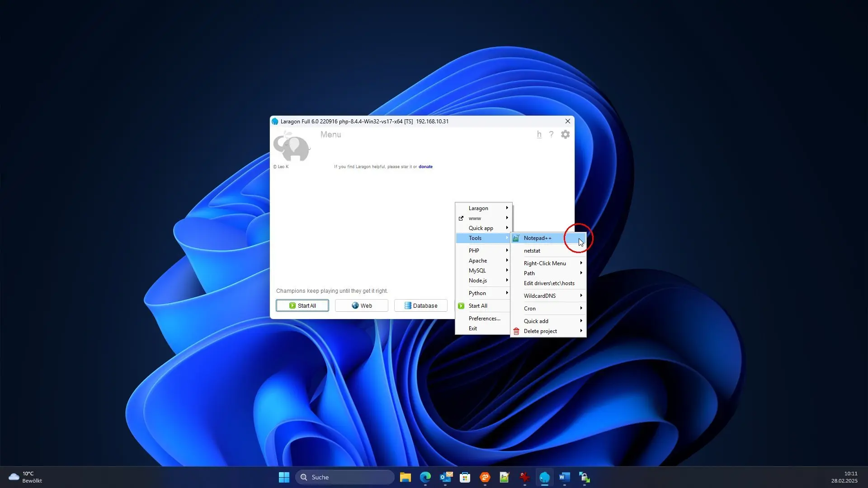Open Preferences... from the menu
The height and width of the screenshot is (488, 868).
pos(483,319)
